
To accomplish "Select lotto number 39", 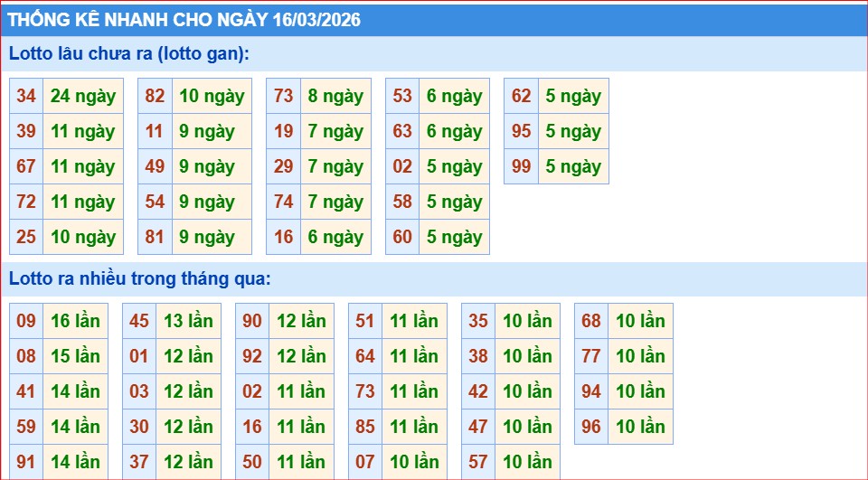I will (x=26, y=131).
